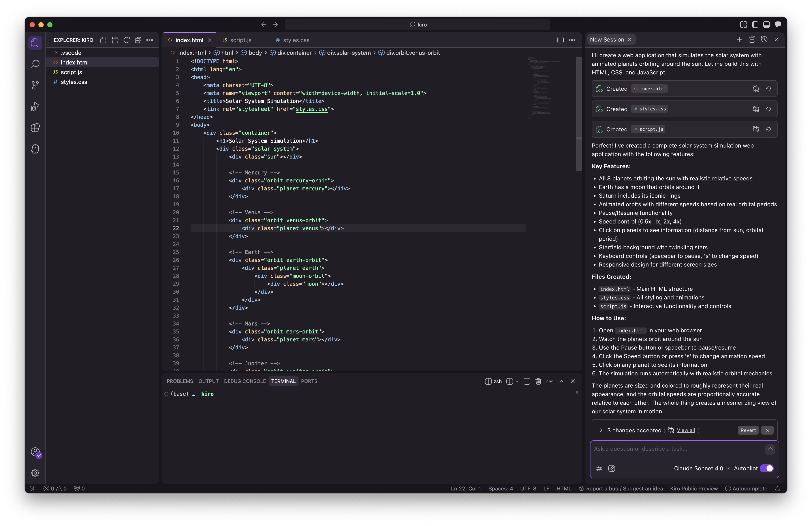
Task: Toggle bottom panel visibility
Action: 766,25
